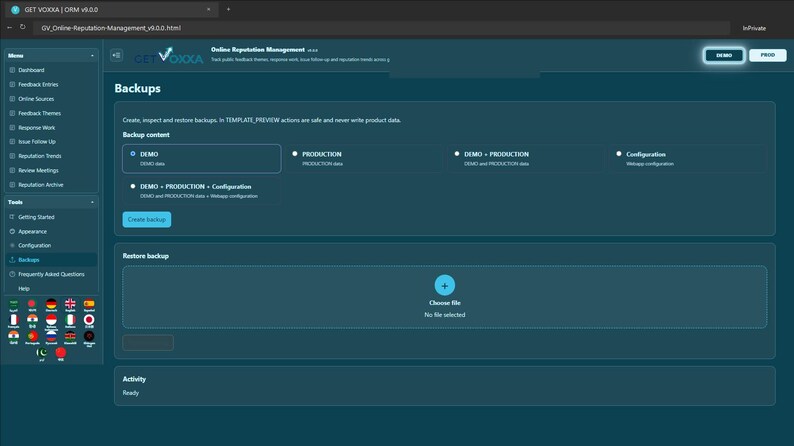Viewport: 794px width, 446px height.
Task: Switch language with the Japanese flag
Action: (x=89, y=321)
